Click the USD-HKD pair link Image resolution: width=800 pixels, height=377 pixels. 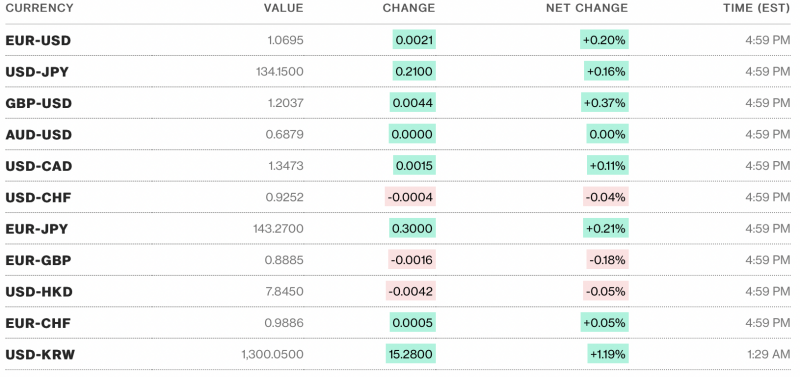[39, 292]
